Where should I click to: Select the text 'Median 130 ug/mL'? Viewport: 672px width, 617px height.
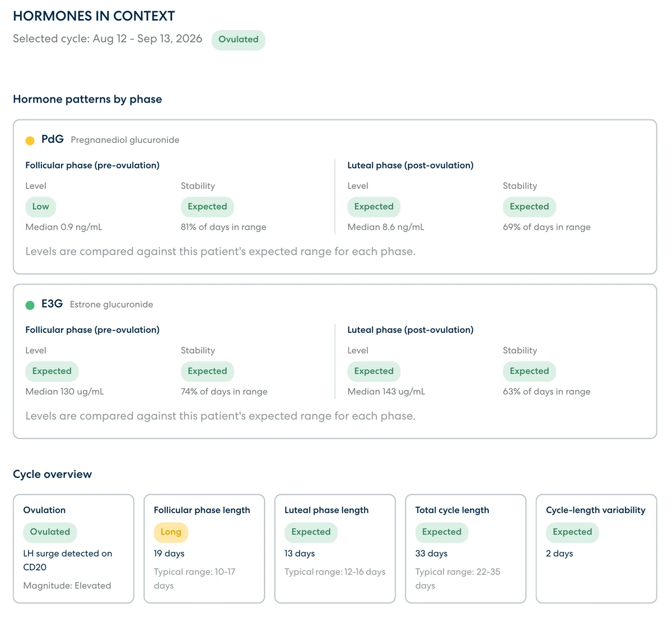64,392
